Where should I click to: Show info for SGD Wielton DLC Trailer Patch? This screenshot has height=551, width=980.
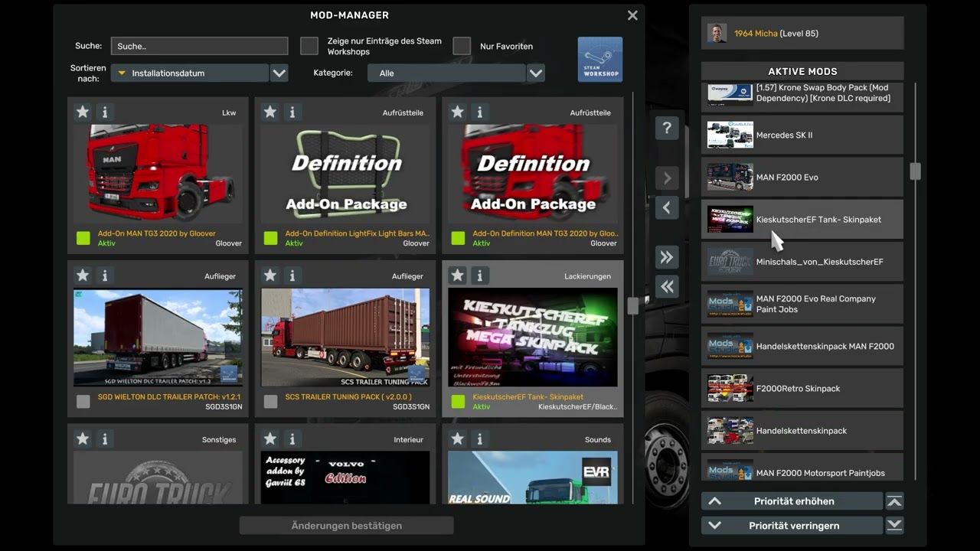coord(105,275)
